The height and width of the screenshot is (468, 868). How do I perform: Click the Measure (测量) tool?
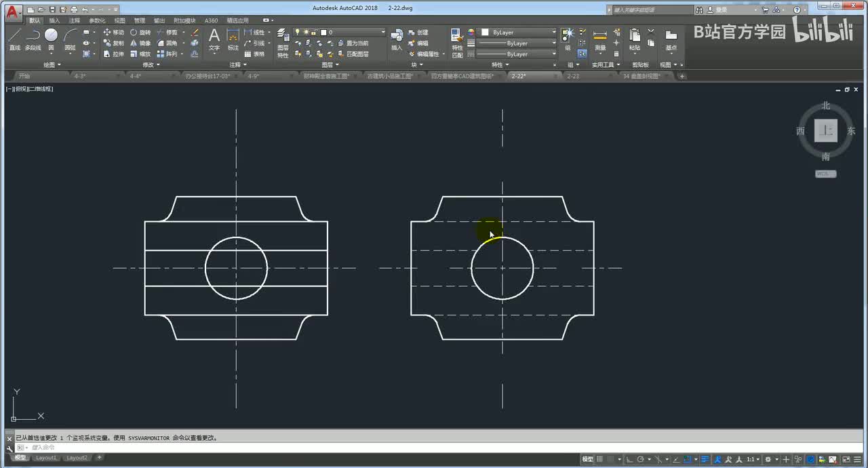point(600,39)
